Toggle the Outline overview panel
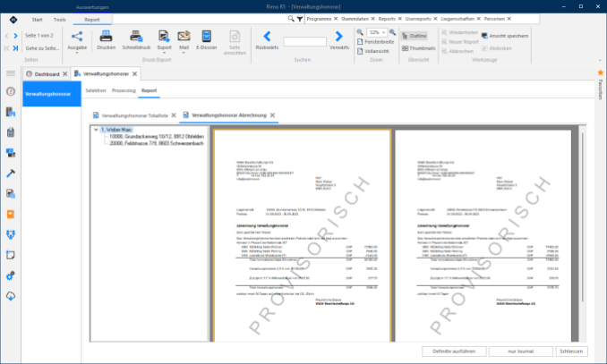The height and width of the screenshot is (364, 607). (415, 36)
